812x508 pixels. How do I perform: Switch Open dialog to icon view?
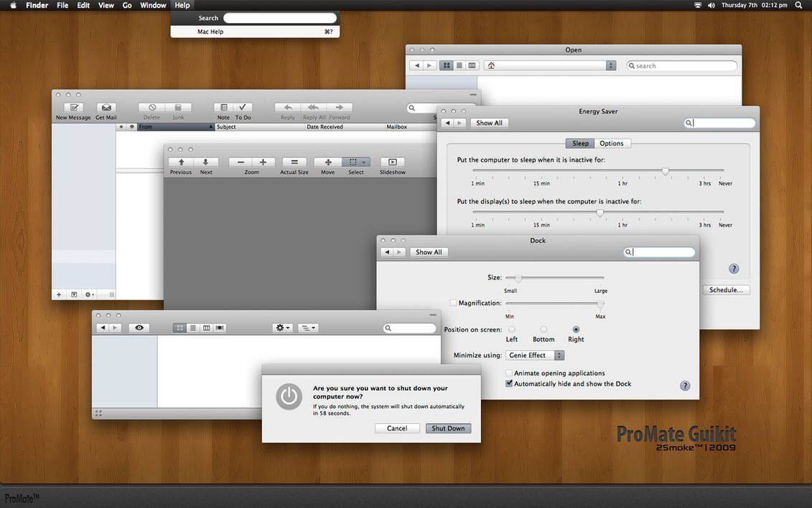[447, 65]
